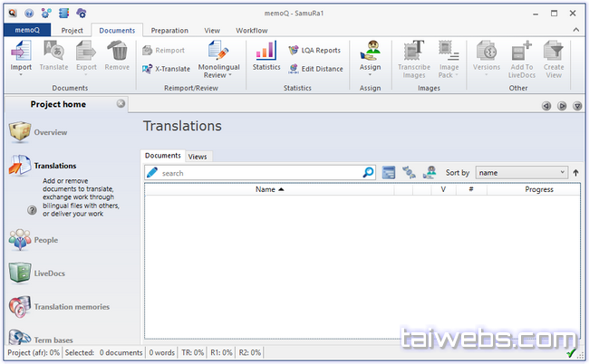This screenshot has width=589, height=364.
Task: Open the People section
Action: 45,240
